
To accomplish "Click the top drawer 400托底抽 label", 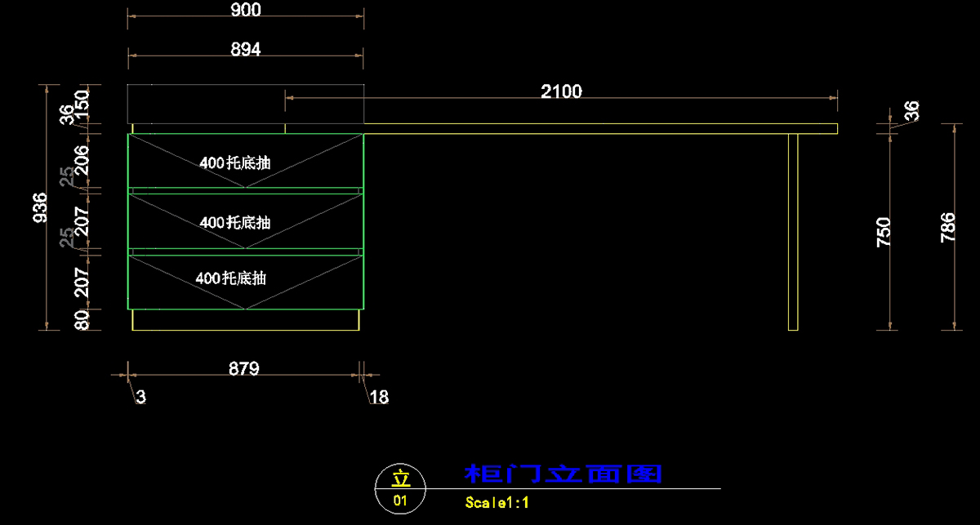I will click(235, 162).
